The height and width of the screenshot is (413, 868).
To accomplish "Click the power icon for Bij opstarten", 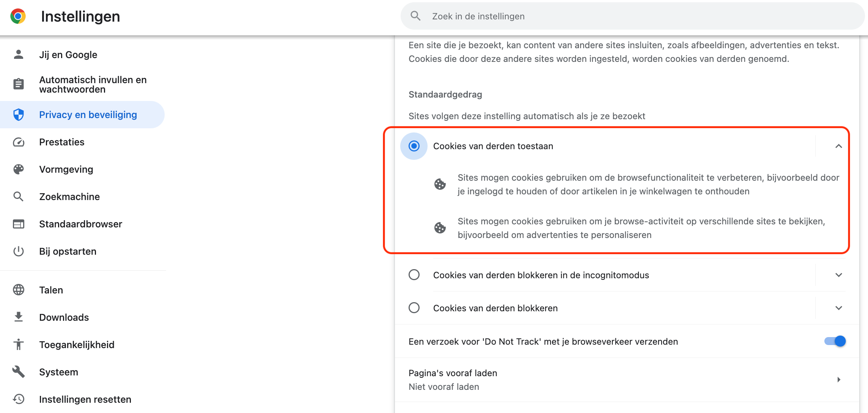I will point(18,251).
